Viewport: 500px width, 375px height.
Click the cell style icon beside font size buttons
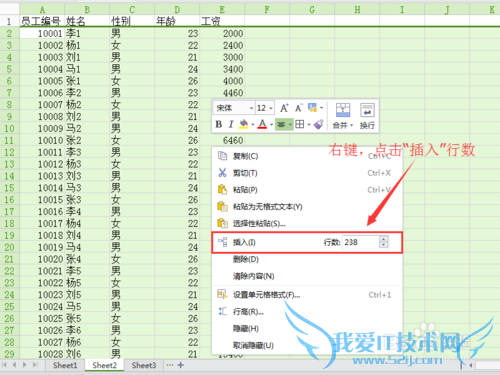312,107
